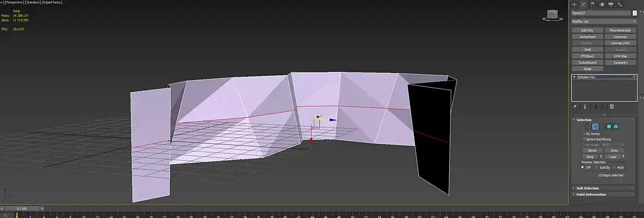Open the Standard viewport shading menu
This screenshot has height=218, width=644.
32,2
